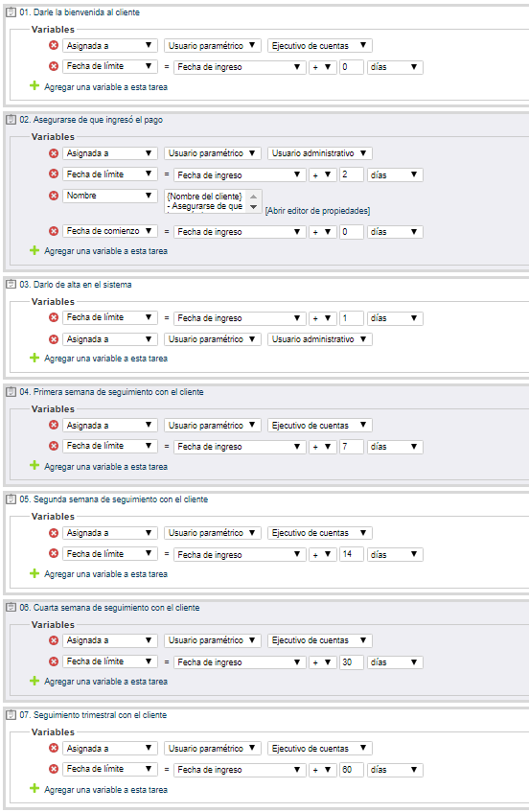This screenshot has height=812, width=529.
Task: Remove the Fecha de comienzo variable in task 02
Action: (54, 231)
